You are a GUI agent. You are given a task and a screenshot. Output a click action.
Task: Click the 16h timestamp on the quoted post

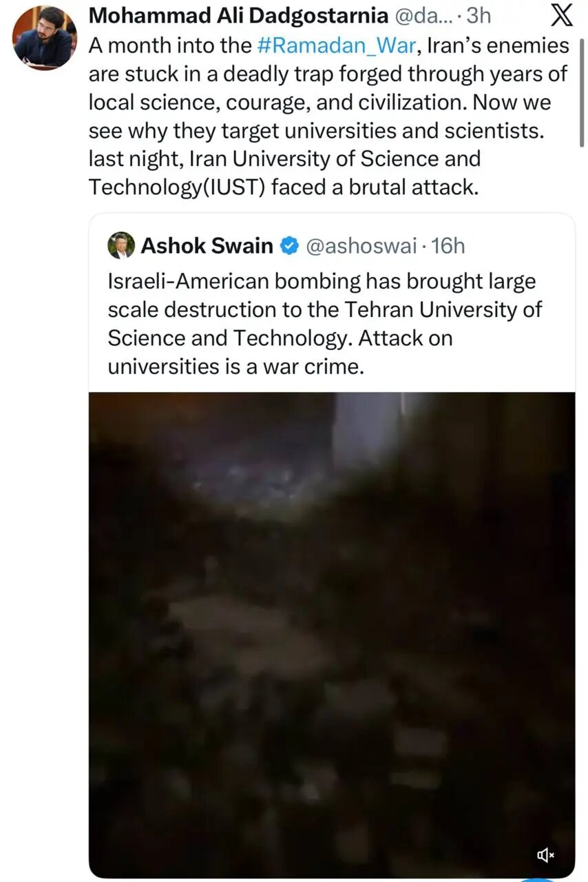click(x=448, y=246)
